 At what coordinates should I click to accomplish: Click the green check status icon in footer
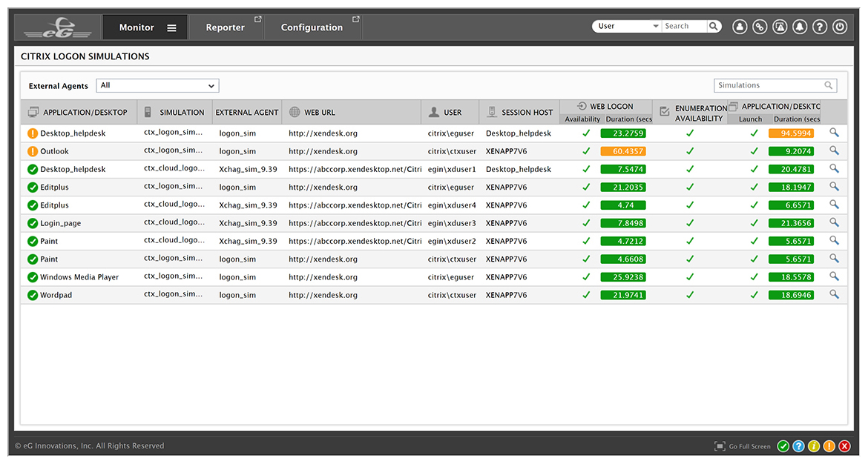(x=783, y=446)
